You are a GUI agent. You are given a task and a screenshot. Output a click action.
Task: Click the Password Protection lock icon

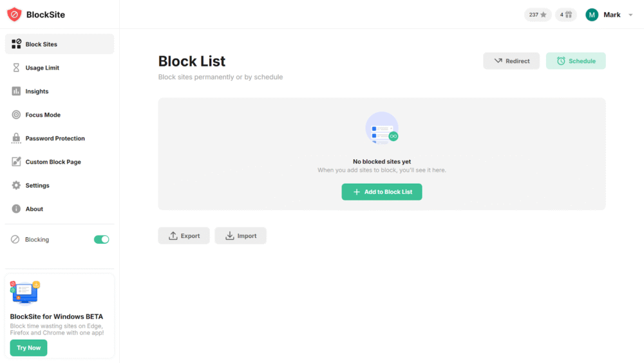click(x=16, y=139)
